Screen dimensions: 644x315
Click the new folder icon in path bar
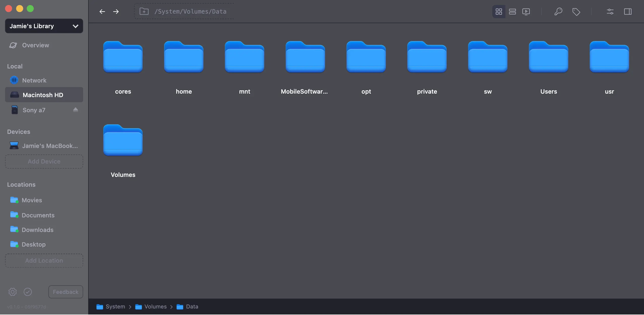pos(144,12)
